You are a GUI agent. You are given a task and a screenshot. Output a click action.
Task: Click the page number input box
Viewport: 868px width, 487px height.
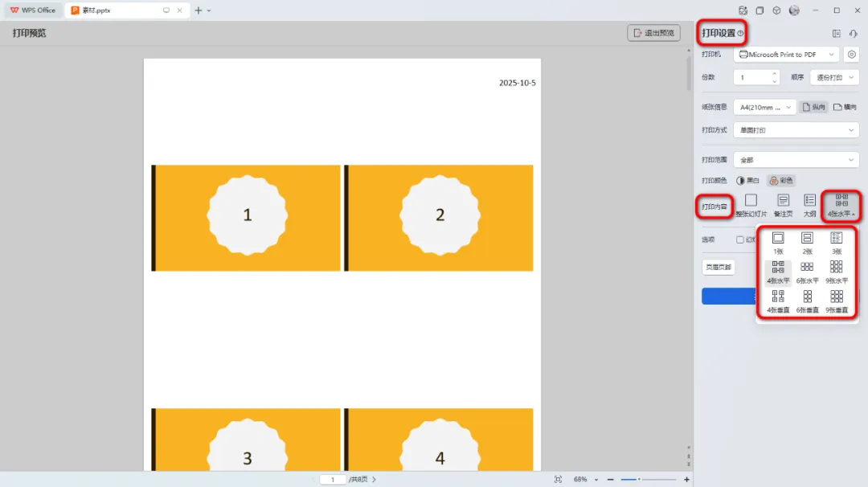333,479
